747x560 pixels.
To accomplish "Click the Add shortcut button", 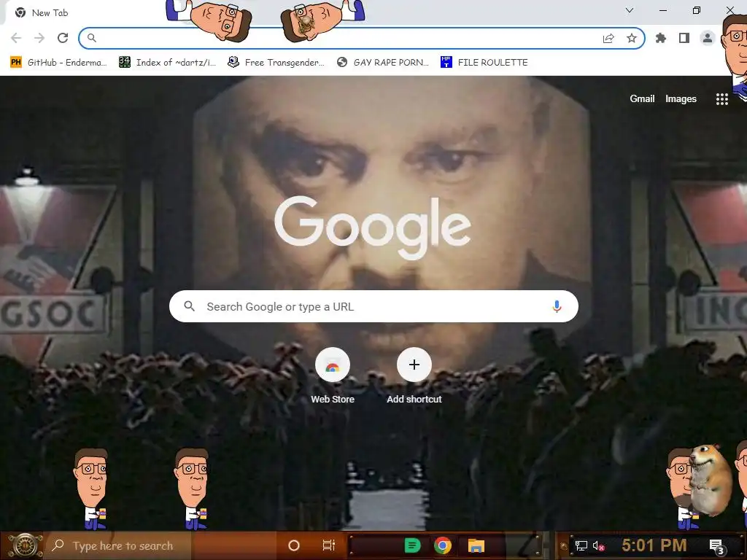I will (414, 376).
